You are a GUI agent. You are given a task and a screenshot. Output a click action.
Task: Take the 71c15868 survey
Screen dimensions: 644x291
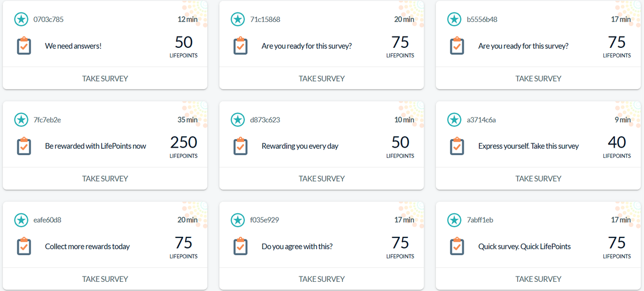pos(322,78)
